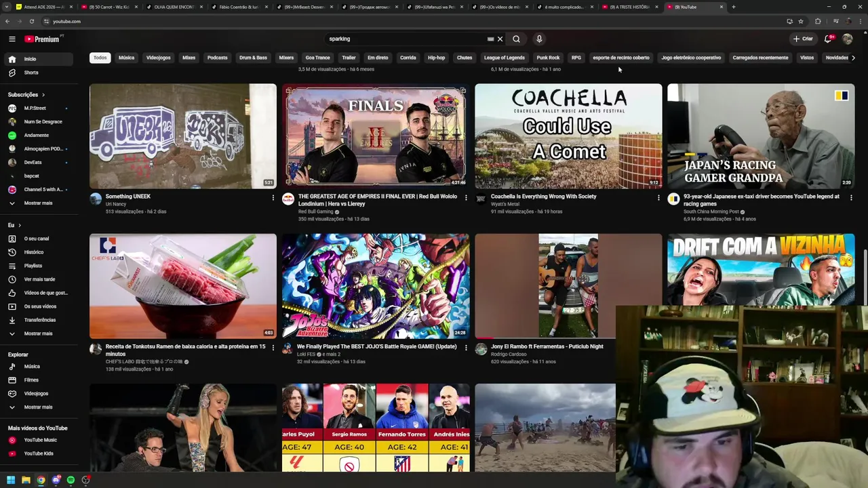868x488 pixels.
Task: Select the League of Legends filter chip
Action: [505, 58]
